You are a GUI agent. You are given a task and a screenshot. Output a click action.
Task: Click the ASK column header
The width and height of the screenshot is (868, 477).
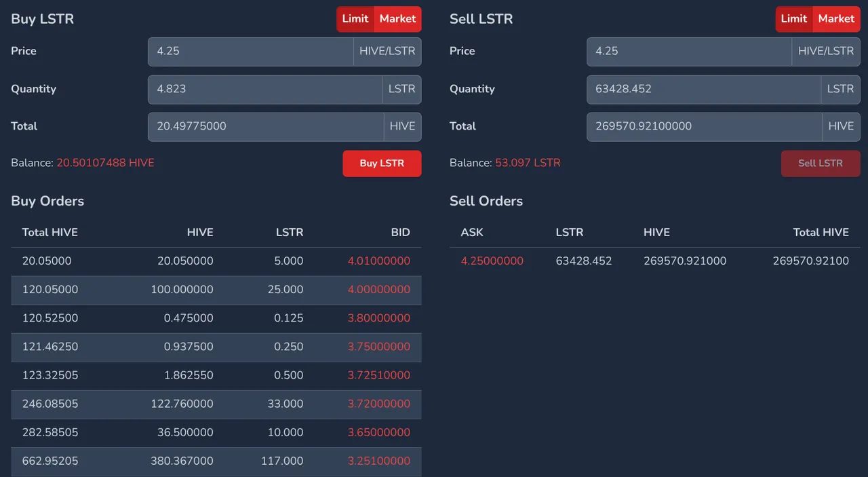tap(472, 232)
